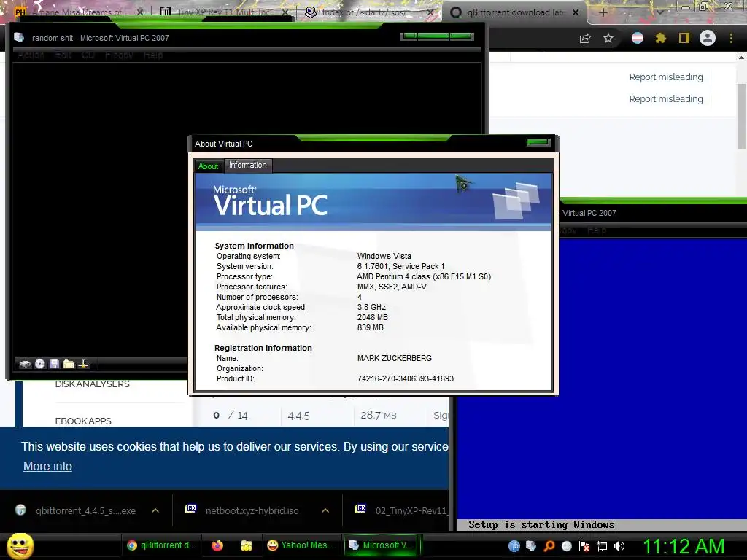Screen dimensions: 747x560
Task: Click the yellow folder icon on the taskbar
Action: click(x=247, y=545)
